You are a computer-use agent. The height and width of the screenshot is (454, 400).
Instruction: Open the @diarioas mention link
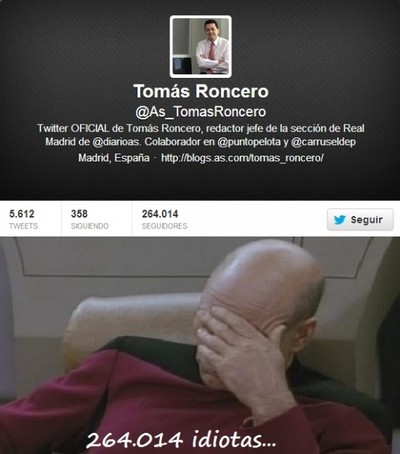115,142
